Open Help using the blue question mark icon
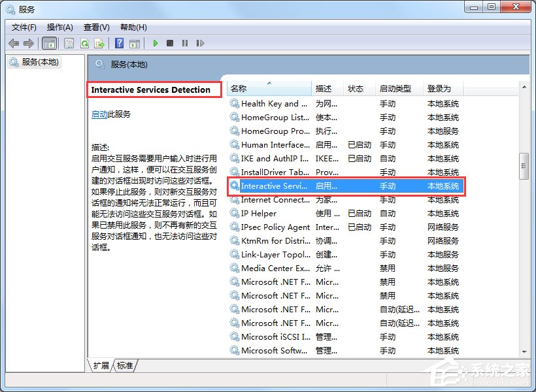The width and height of the screenshot is (536, 392). pyautogui.click(x=119, y=43)
